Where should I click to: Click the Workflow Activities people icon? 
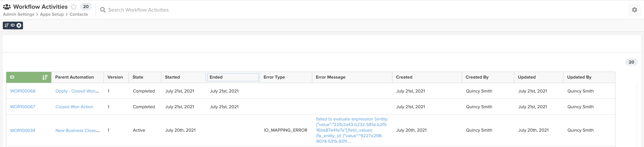tap(7, 7)
